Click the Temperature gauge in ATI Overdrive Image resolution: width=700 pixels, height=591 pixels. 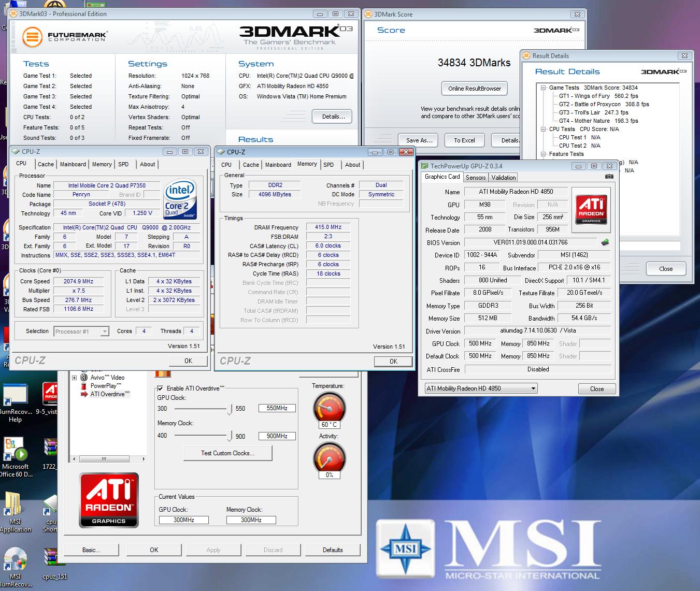[329, 407]
